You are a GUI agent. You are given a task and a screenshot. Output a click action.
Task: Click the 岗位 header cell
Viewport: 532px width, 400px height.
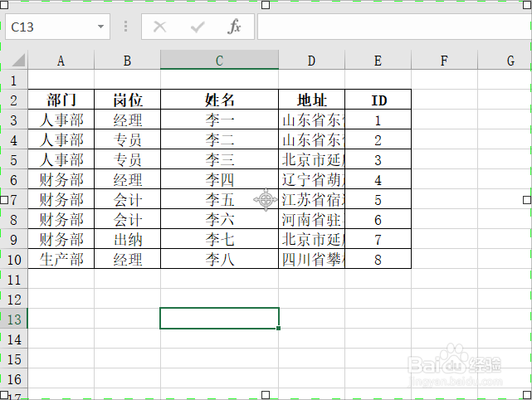tap(127, 100)
